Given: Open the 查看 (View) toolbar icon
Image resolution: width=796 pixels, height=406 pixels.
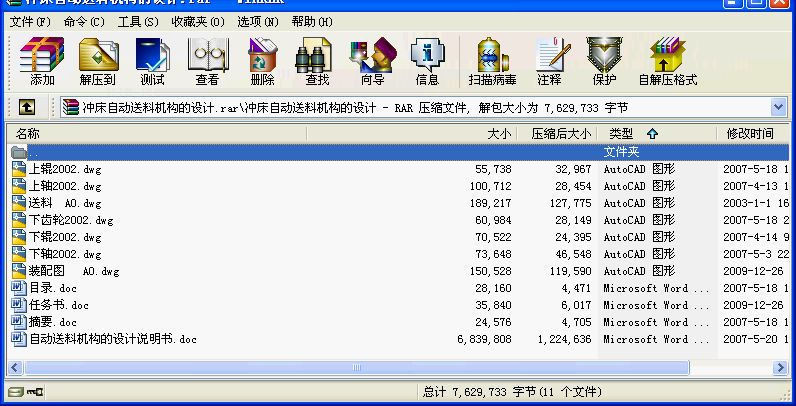Looking at the screenshot, I should coord(207,59).
